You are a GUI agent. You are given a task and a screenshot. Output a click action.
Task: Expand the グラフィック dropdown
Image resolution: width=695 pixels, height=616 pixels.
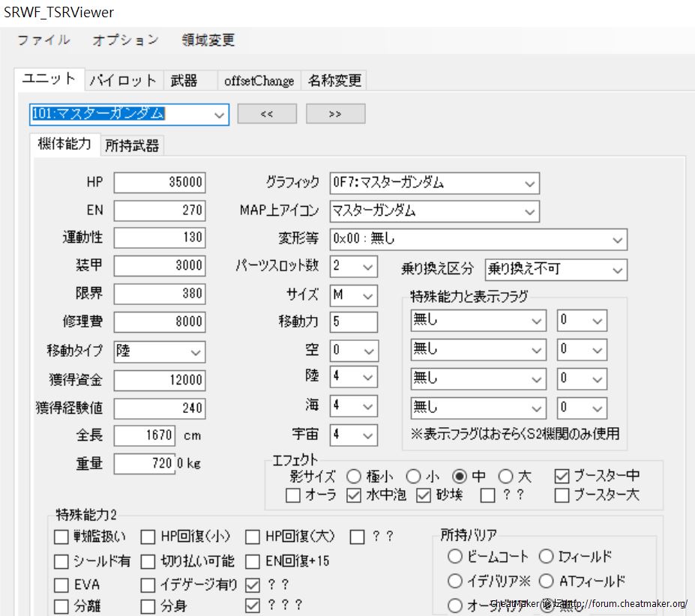[529, 183]
